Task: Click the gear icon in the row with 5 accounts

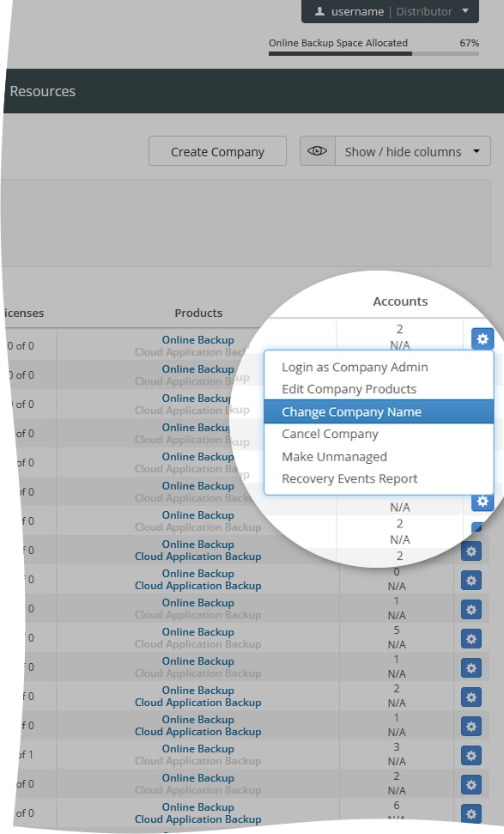Action: point(471,639)
